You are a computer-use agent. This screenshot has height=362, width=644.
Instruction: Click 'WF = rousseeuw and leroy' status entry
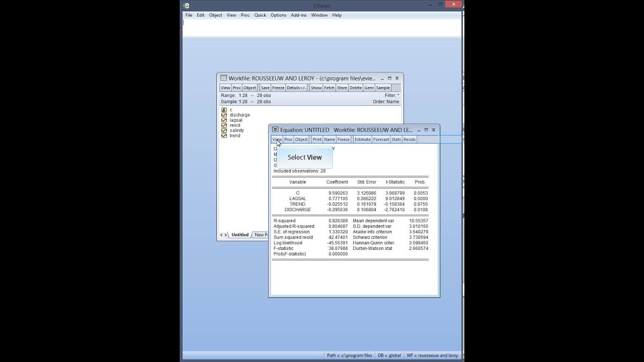click(433, 355)
